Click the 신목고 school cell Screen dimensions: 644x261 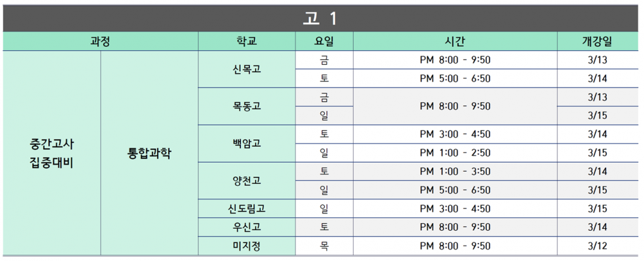[x=247, y=69]
